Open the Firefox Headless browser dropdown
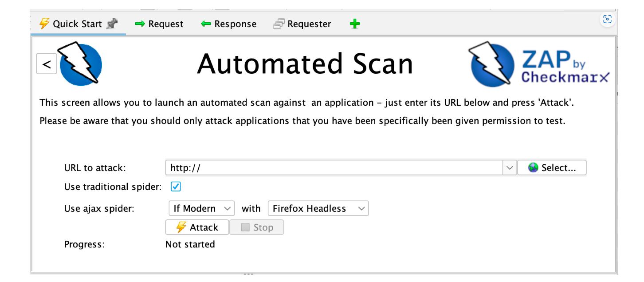This screenshot has width=644, height=282. point(318,208)
